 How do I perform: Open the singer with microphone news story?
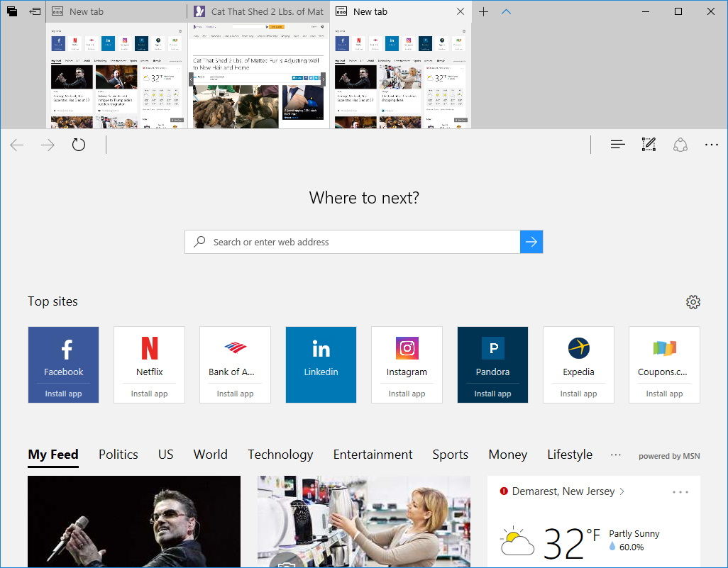click(x=134, y=521)
